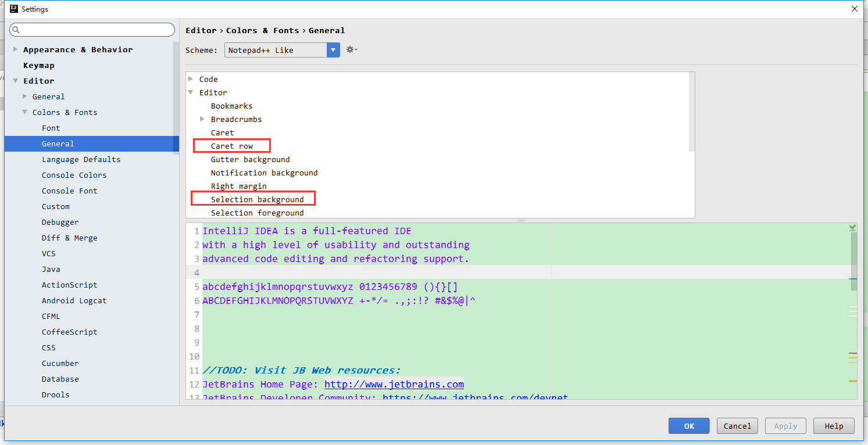Viewport: 868px width, 445px height.
Task: Select the Caret row option
Action: point(231,145)
